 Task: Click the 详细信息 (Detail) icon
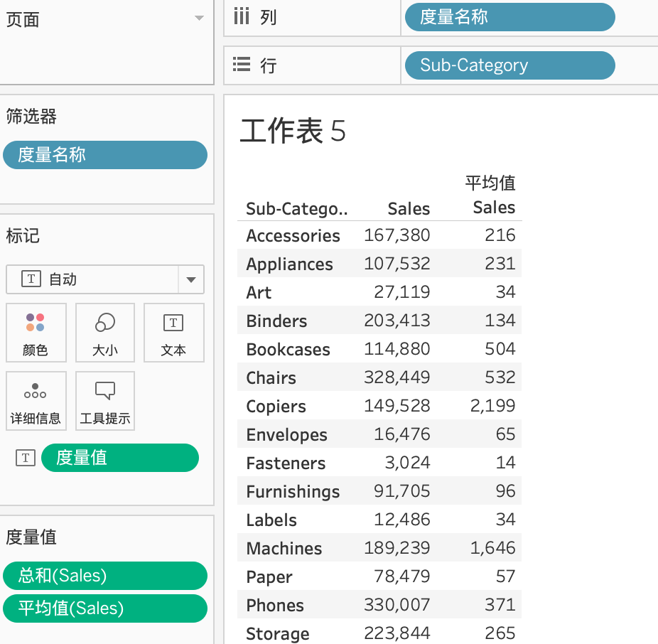point(36,400)
